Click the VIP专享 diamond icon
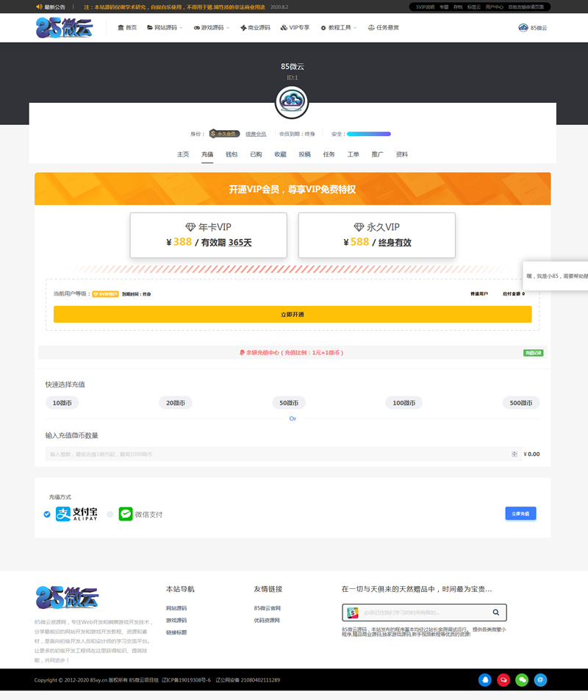The image size is (588, 700). point(283,27)
